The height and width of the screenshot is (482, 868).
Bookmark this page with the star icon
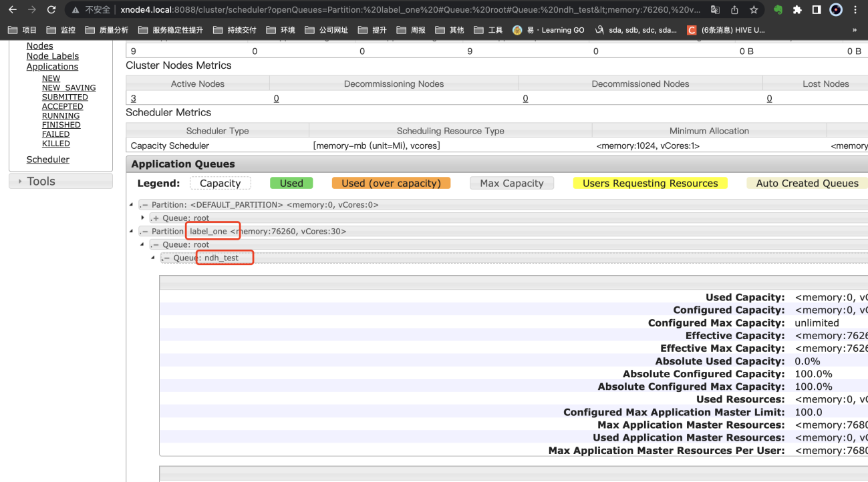pos(754,10)
